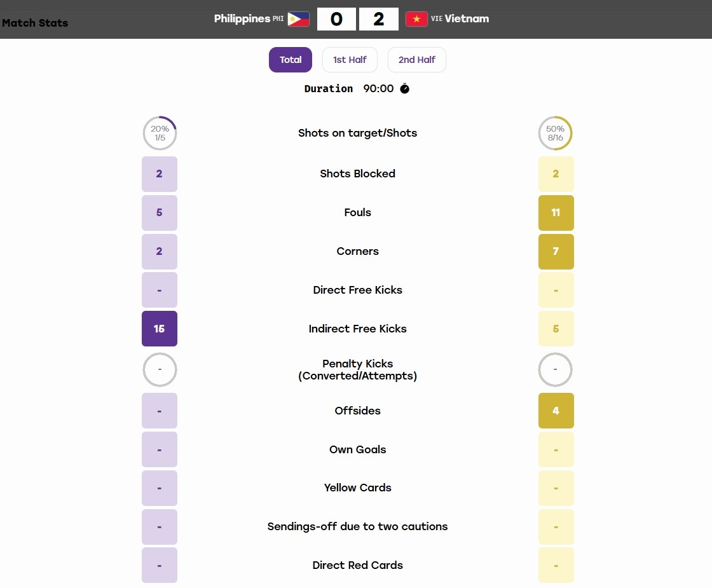Click Vietnam Corners value 7

pyautogui.click(x=556, y=252)
